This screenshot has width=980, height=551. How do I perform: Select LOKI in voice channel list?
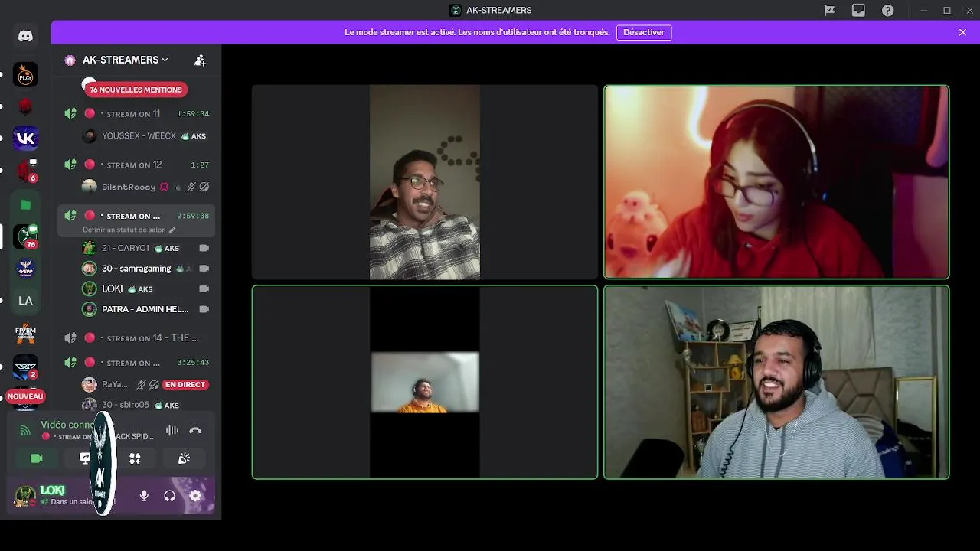tap(145, 289)
